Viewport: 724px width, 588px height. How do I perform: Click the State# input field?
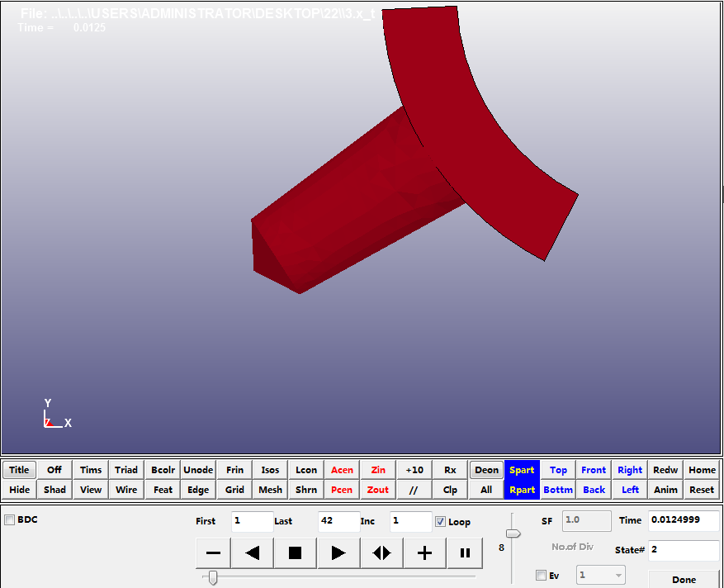684,550
